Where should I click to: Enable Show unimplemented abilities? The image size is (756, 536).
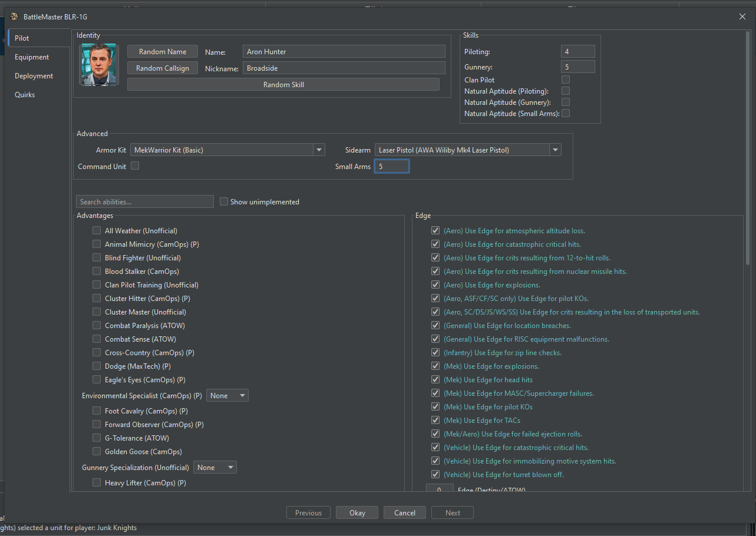point(224,202)
